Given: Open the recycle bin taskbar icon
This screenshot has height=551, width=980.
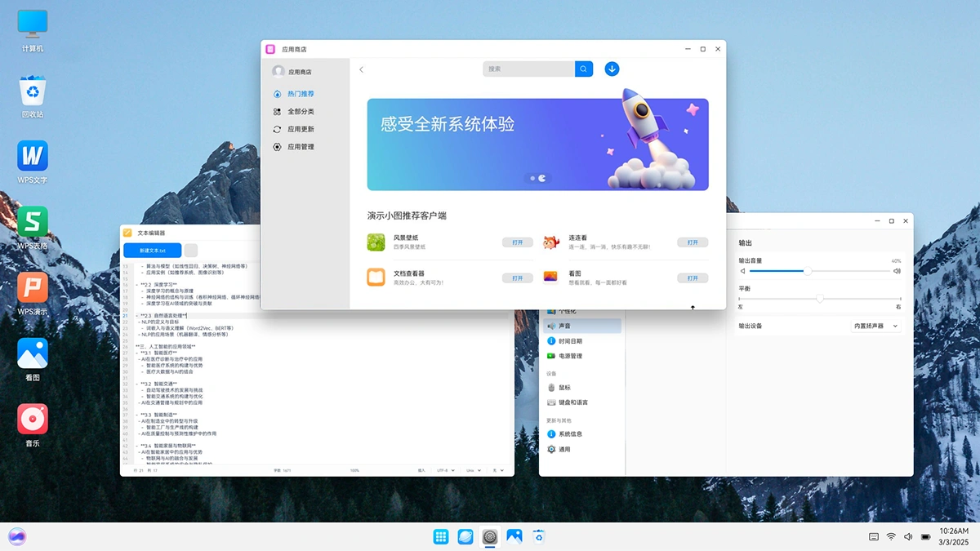Looking at the screenshot, I should click(x=539, y=536).
